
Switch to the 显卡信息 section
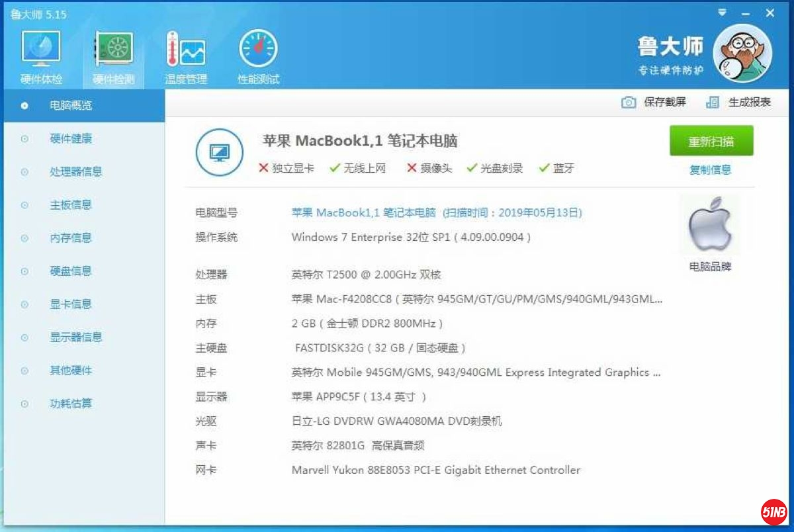point(71,304)
